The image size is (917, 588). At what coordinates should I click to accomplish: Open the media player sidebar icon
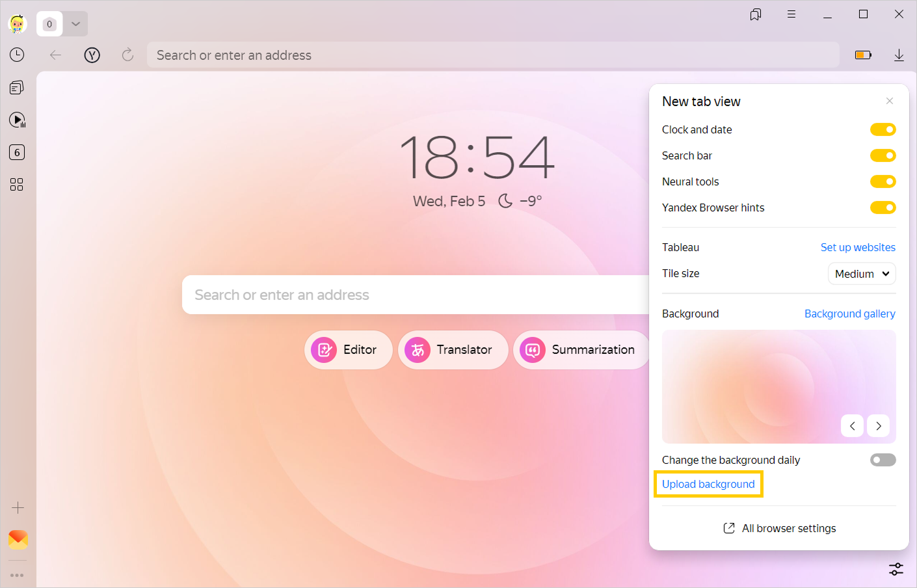point(17,120)
